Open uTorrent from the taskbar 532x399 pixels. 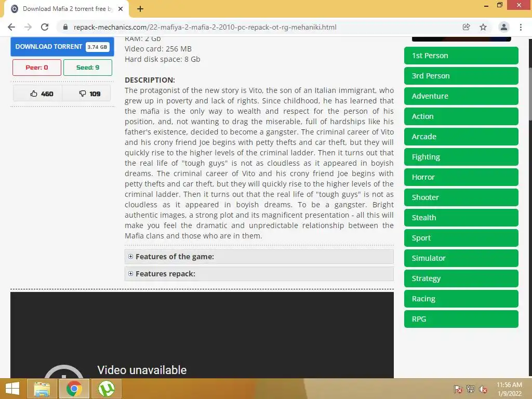tap(106, 389)
